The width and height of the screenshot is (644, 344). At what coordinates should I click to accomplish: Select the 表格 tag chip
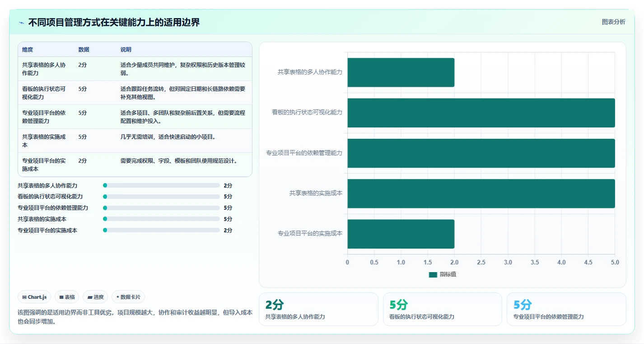coord(67,297)
